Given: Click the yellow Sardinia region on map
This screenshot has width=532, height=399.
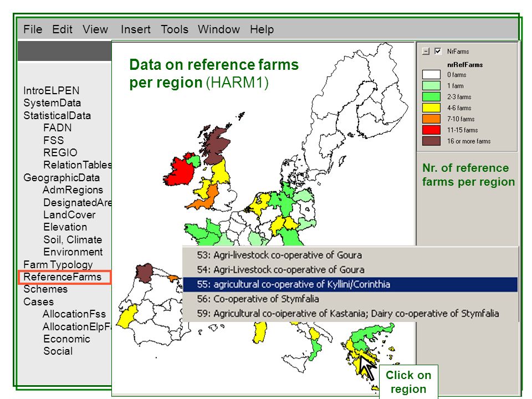Looking at the screenshot, I should click(x=260, y=332).
